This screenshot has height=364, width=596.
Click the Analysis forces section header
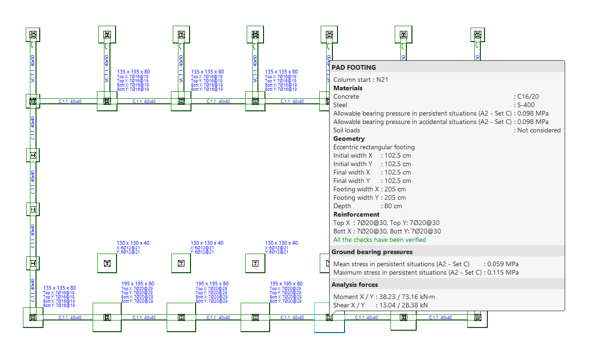354,284
